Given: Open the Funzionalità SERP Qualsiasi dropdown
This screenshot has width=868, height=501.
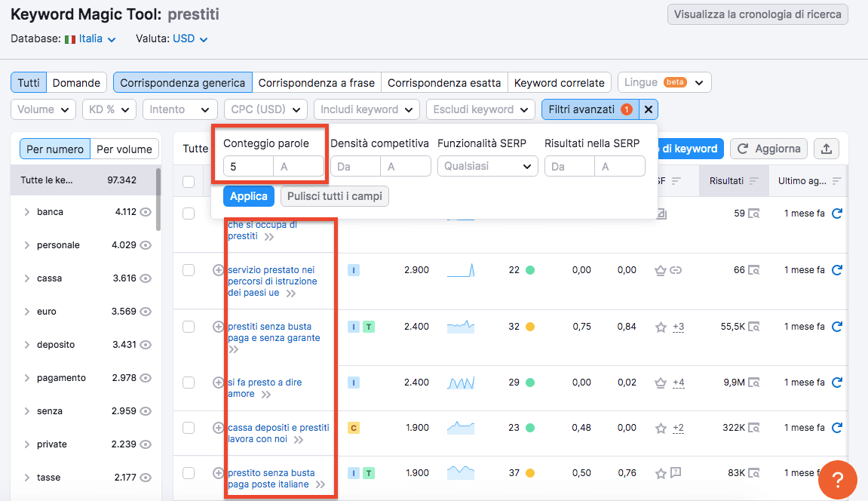Looking at the screenshot, I should (487, 166).
